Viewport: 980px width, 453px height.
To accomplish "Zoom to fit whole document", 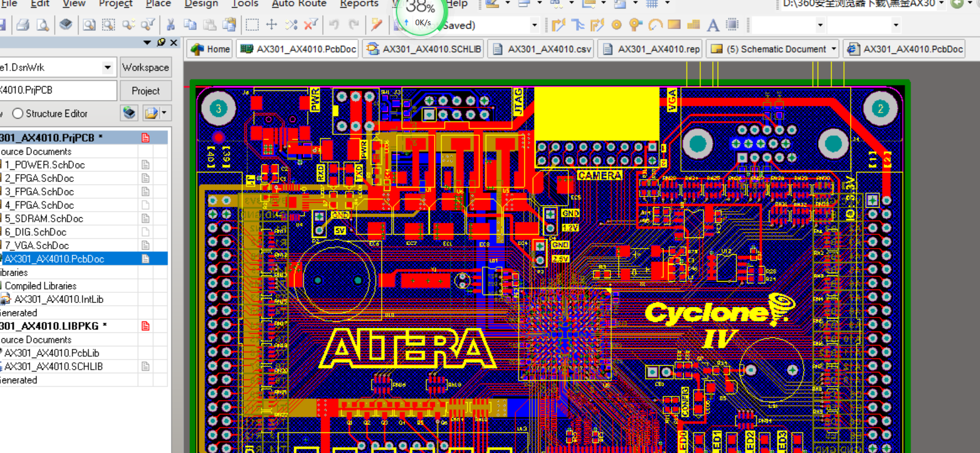I will (x=89, y=25).
